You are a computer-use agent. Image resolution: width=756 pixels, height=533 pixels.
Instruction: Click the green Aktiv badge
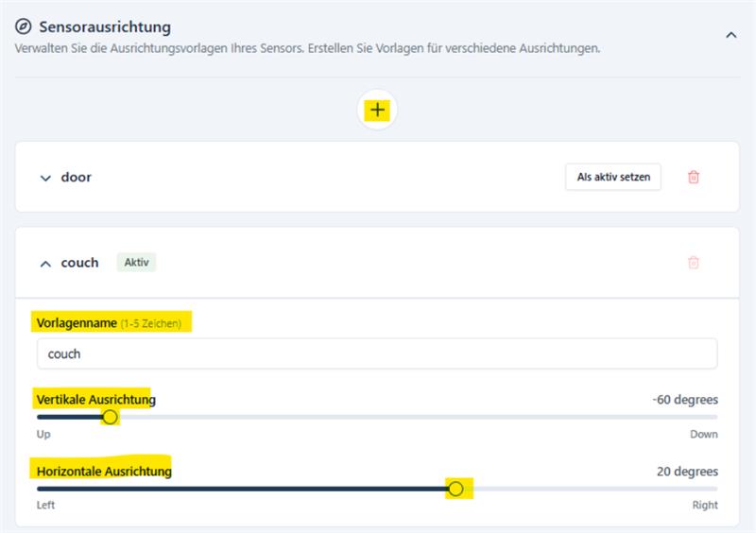(x=136, y=263)
